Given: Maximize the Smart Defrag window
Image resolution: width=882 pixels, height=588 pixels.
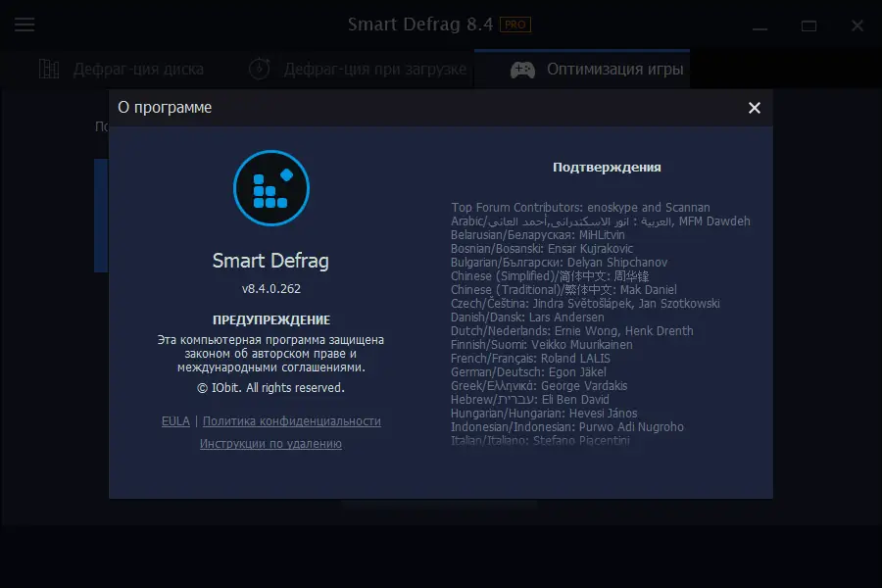Looking at the screenshot, I should pyautogui.click(x=808, y=25).
